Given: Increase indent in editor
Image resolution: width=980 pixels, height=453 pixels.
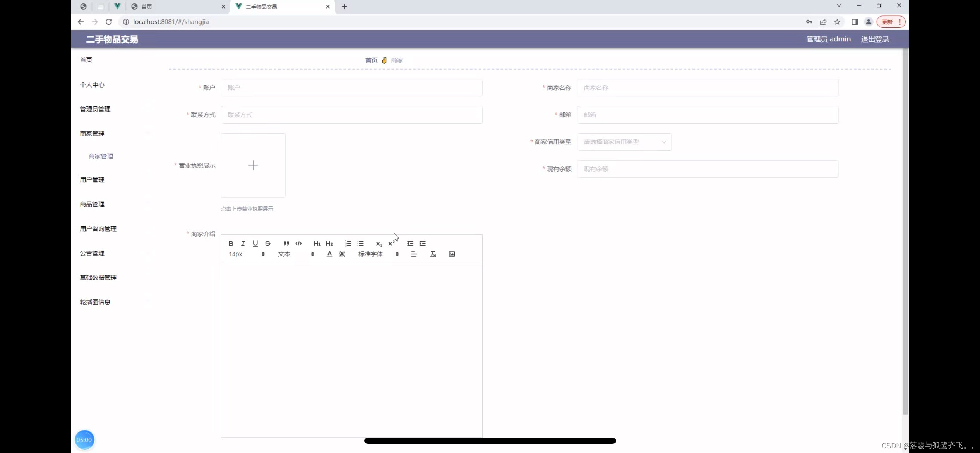Looking at the screenshot, I should [423, 244].
